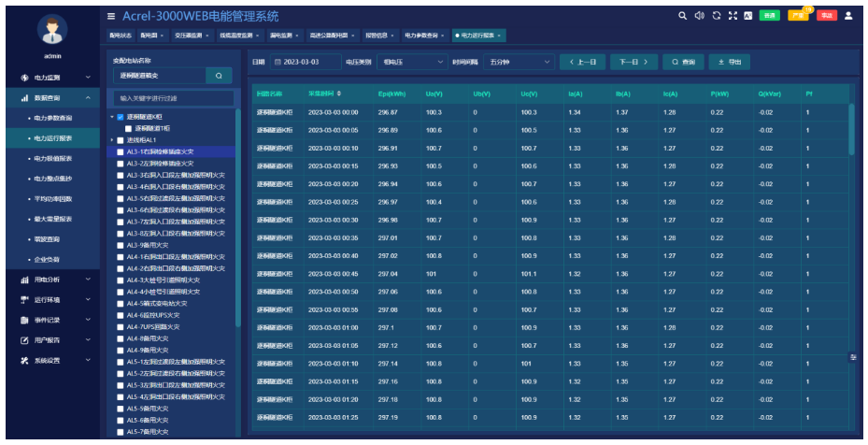Enable the AL5-5备用火灾 checkbox
Screen dimensions: 868x445
tap(121, 409)
